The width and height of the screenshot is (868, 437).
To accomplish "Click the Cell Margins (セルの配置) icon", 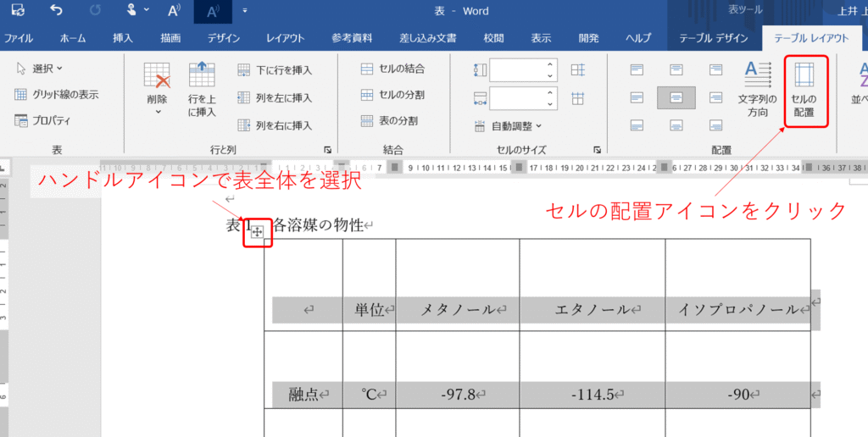I will coord(803,91).
